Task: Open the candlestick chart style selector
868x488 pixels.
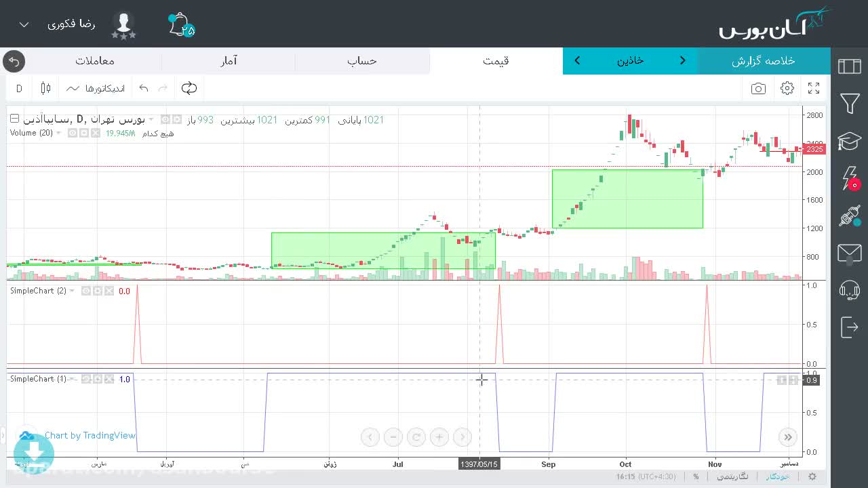Action: coord(45,88)
